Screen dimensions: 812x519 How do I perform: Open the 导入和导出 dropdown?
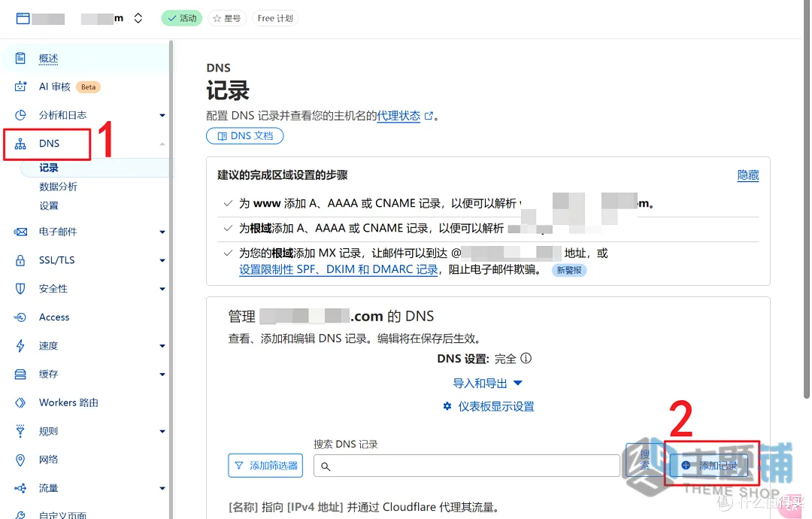487,384
